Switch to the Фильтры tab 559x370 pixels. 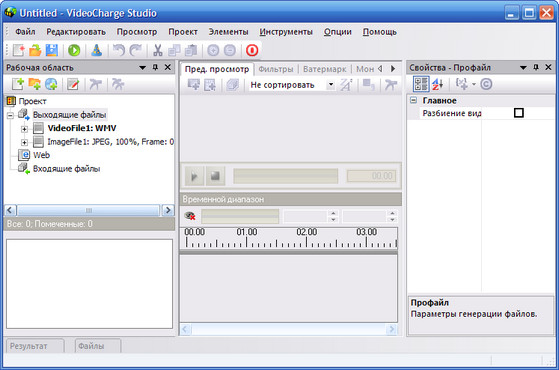pos(276,69)
